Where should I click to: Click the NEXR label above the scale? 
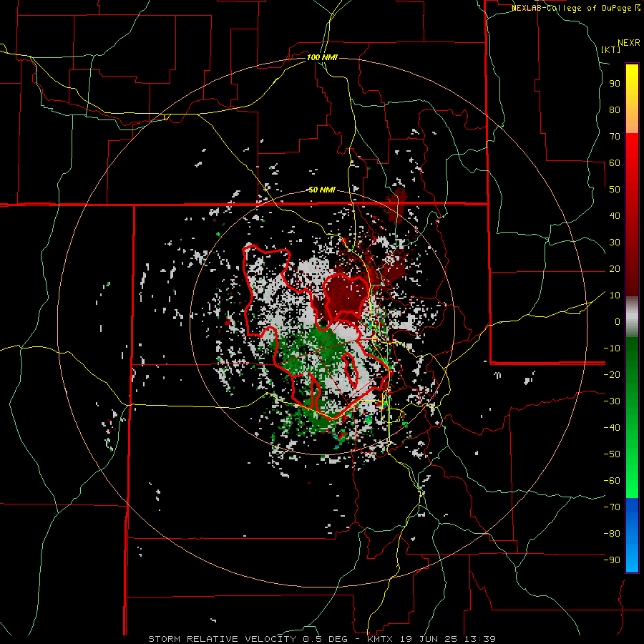[x=629, y=43]
